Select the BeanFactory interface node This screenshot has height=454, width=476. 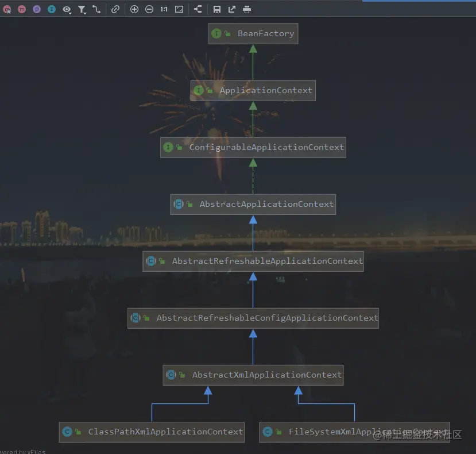click(x=253, y=34)
